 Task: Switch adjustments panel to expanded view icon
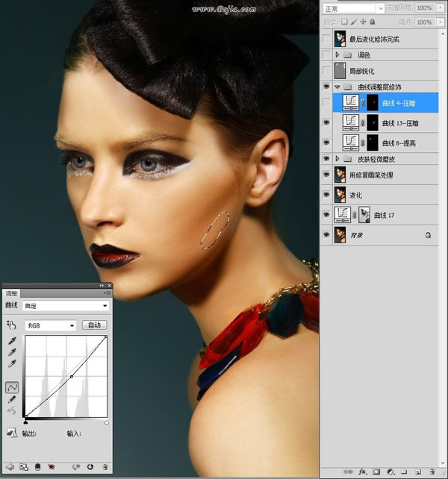tap(24, 467)
